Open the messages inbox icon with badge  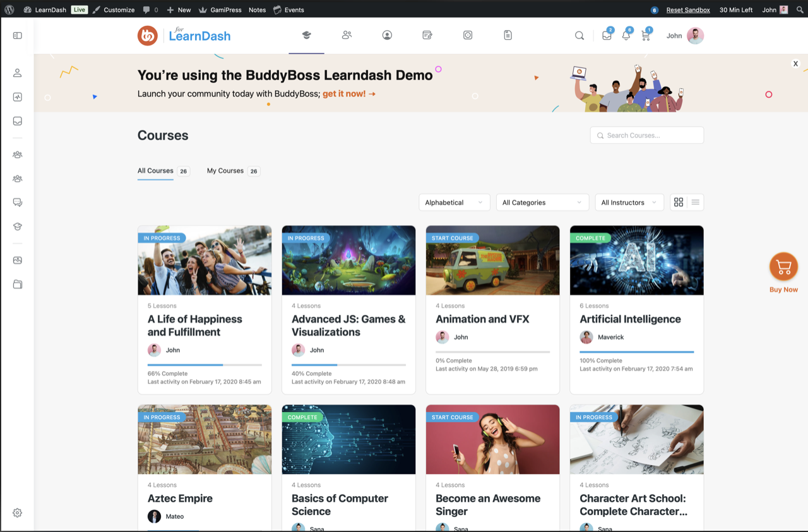tap(607, 36)
